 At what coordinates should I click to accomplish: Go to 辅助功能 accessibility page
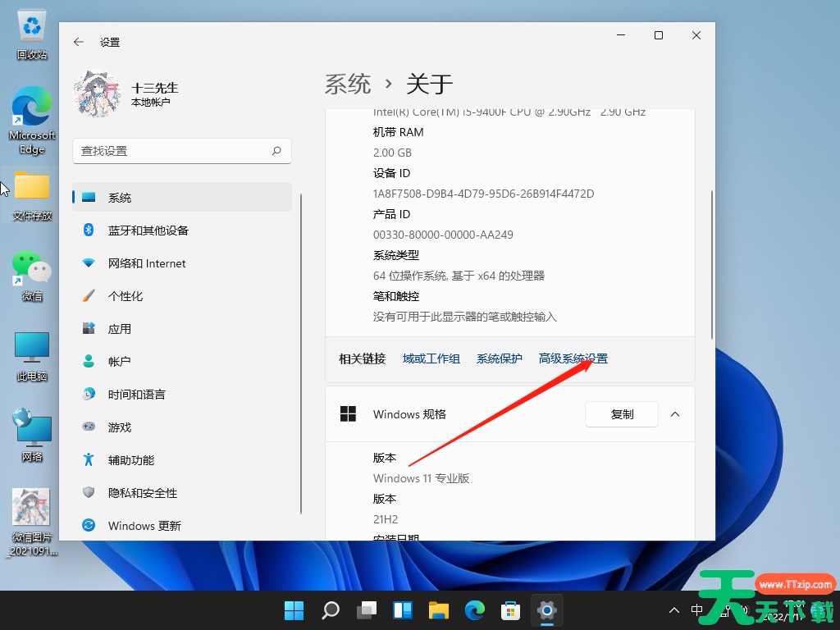(131, 460)
